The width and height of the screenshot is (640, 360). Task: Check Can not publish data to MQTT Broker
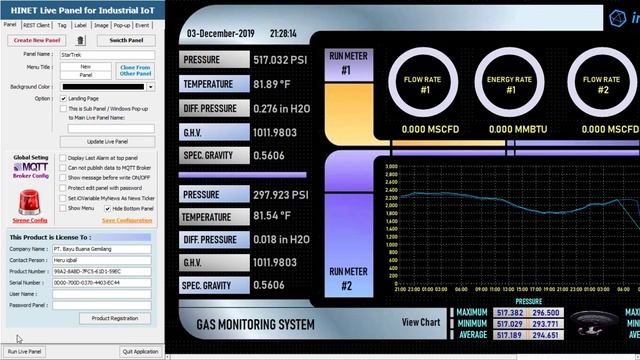tap(62, 168)
